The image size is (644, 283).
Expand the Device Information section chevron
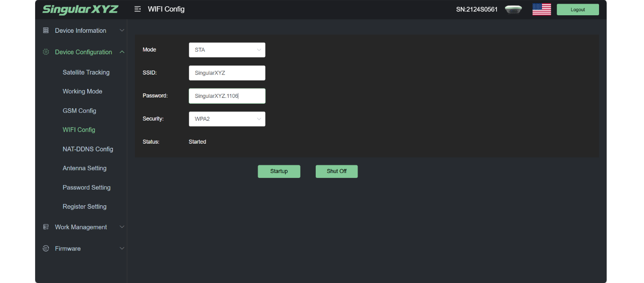[x=122, y=31]
